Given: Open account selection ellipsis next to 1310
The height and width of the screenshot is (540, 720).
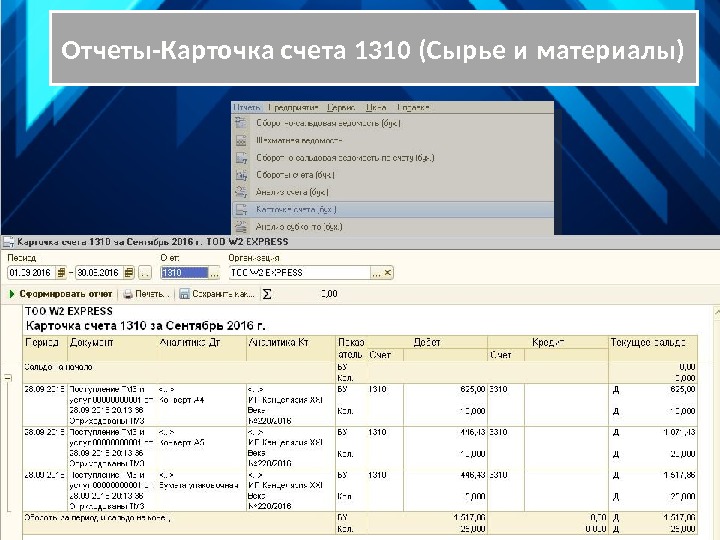Looking at the screenshot, I should [214, 273].
